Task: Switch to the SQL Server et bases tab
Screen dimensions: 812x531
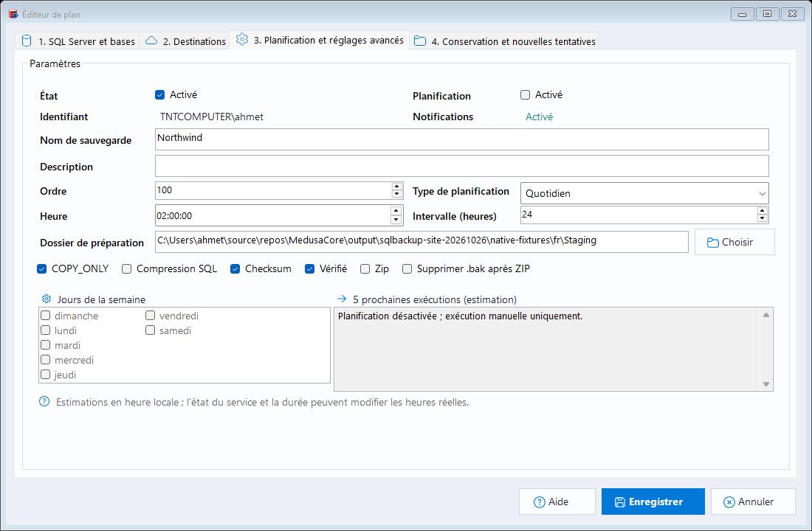Action: coord(78,41)
